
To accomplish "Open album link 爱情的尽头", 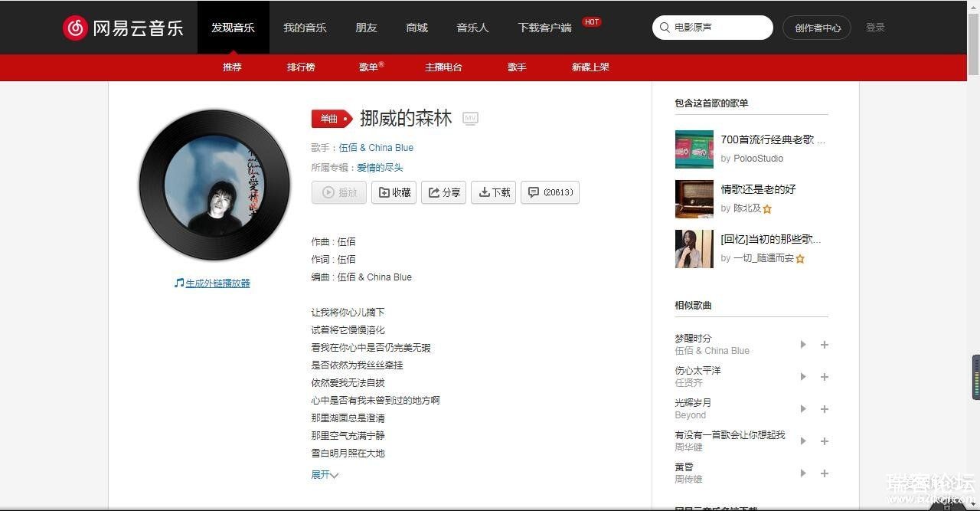I will pos(380,168).
